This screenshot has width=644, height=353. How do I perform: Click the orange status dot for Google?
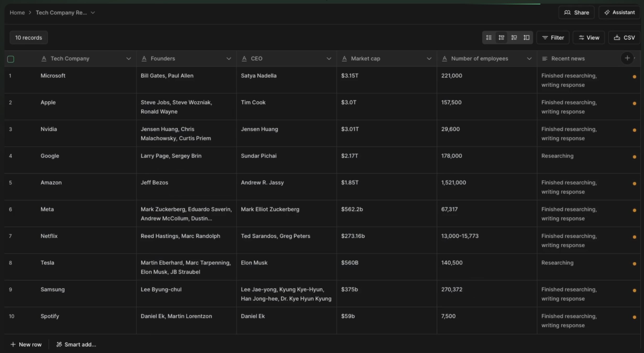pyautogui.click(x=634, y=157)
